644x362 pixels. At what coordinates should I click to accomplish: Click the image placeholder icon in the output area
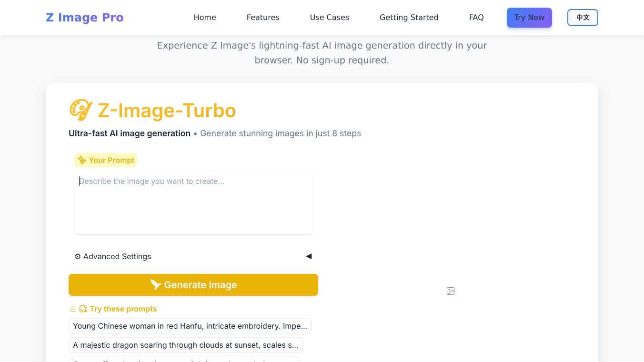coord(451,291)
